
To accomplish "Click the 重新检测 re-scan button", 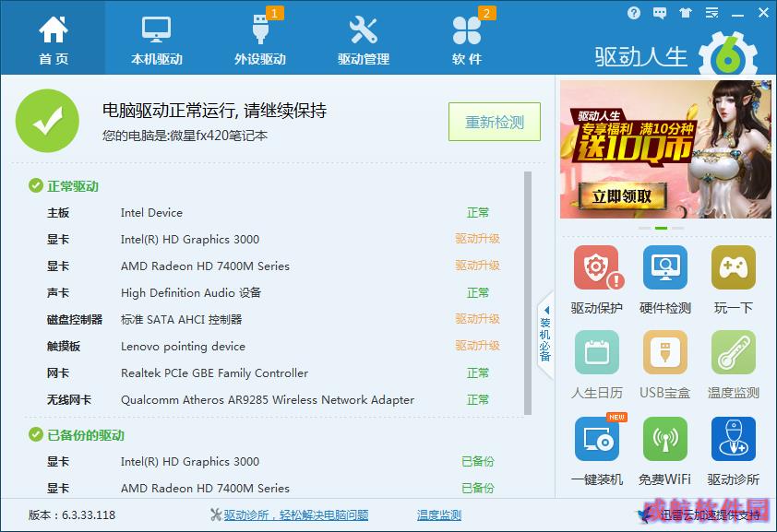I will click(495, 122).
